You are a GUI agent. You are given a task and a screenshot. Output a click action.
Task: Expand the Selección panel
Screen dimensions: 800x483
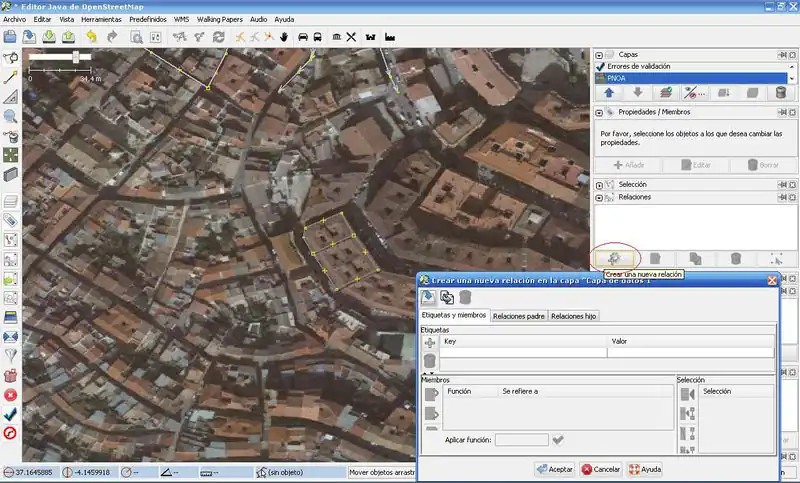pyautogui.click(x=600, y=184)
